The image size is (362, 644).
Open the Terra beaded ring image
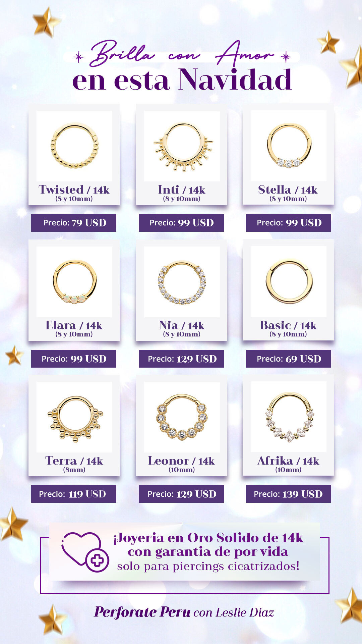[74, 417]
